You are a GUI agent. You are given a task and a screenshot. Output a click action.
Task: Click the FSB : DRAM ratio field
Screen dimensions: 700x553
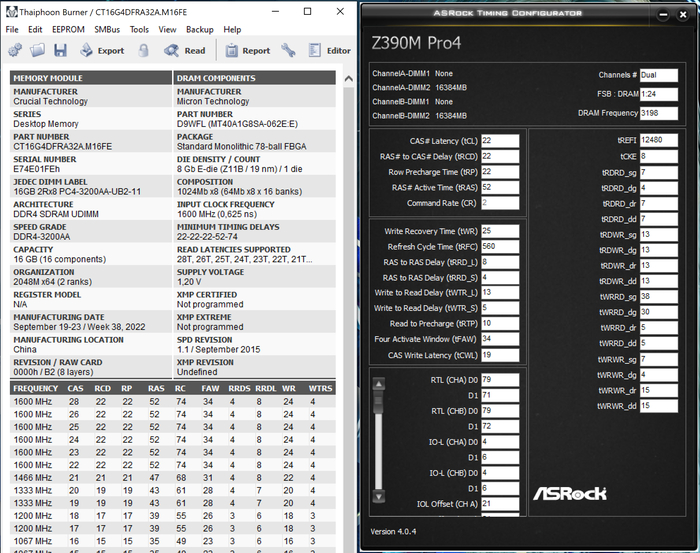point(658,94)
